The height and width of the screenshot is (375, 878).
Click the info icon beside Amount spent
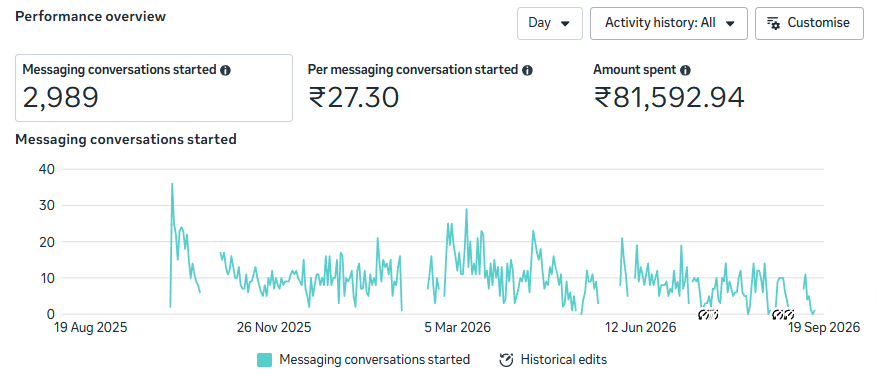pyautogui.click(x=685, y=71)
